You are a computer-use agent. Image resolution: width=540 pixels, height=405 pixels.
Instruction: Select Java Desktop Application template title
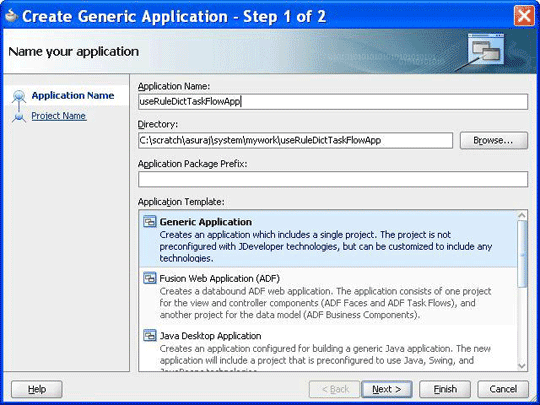210,336
